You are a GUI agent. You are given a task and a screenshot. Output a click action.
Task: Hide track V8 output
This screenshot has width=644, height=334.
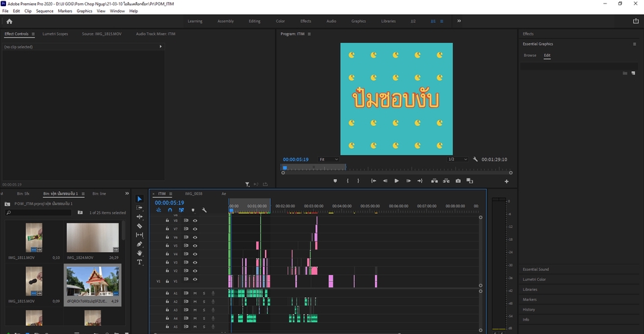[x=195, y=221]
